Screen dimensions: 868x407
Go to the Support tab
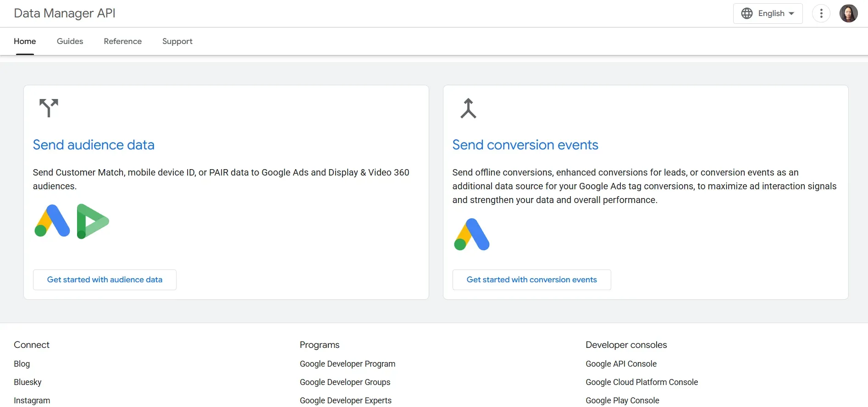pyautogui.click(x=177, y=41)
